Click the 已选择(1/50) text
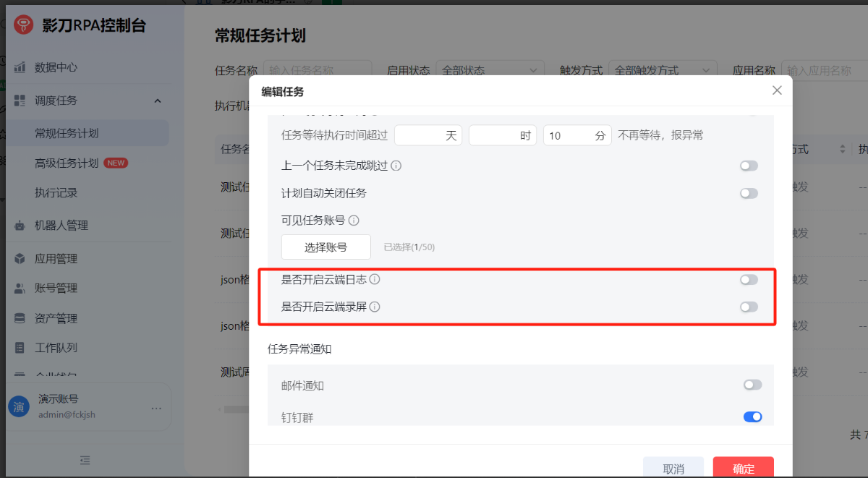 tap(409, 247)
